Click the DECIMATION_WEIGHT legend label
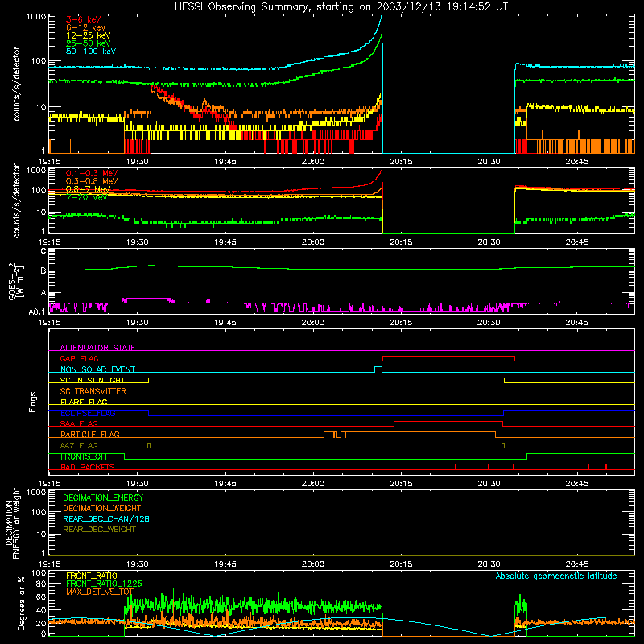The image size is (644, 644). click(102, 508)
